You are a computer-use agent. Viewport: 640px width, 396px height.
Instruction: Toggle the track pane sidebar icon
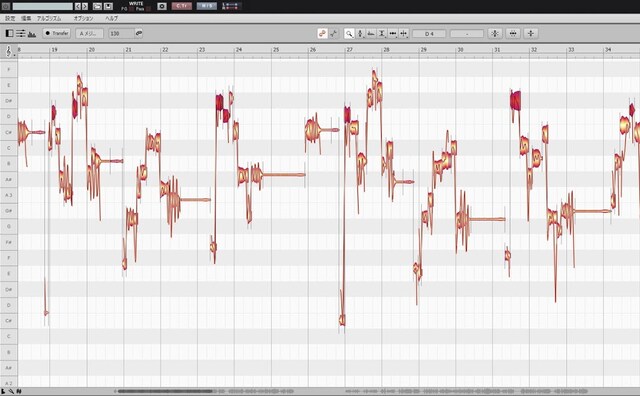tap(9, 33)
